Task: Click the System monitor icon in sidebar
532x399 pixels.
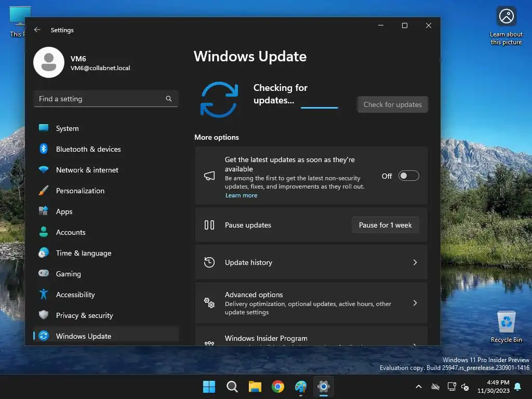Action: [44, 128]
